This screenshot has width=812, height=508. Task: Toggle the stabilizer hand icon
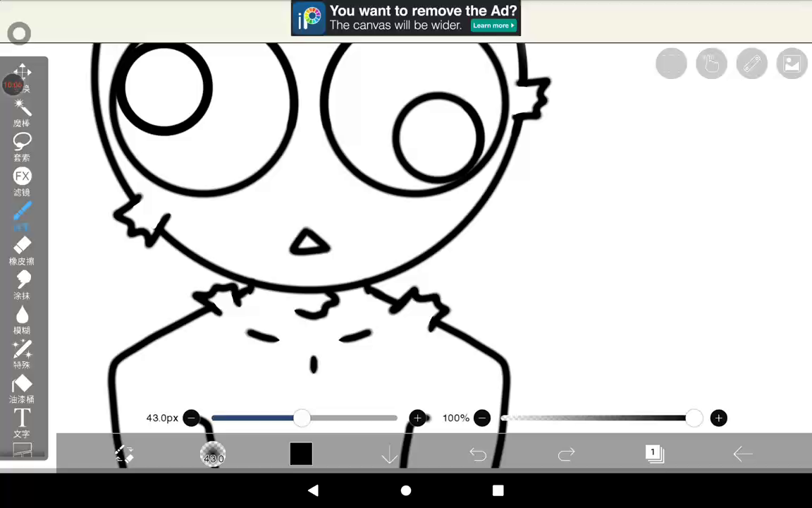[x=711, y=64]
